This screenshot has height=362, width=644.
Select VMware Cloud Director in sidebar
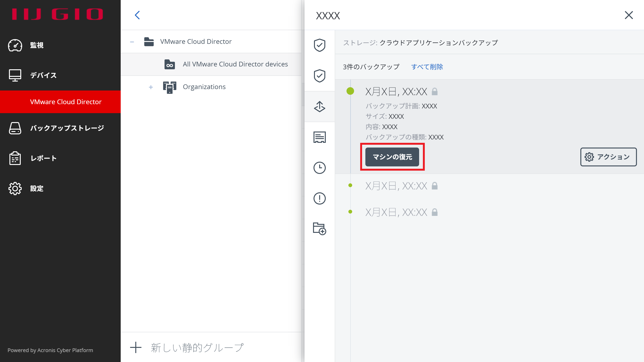coord(66,102)
